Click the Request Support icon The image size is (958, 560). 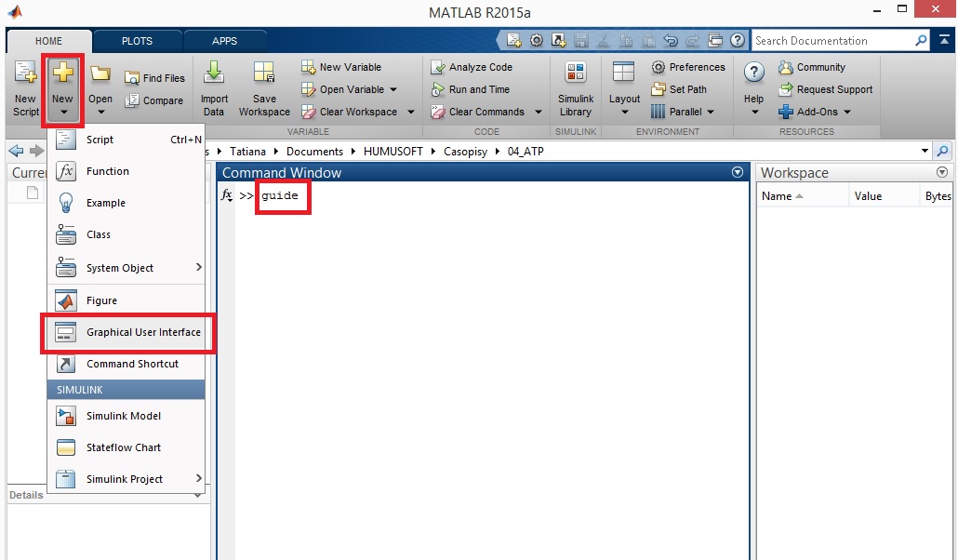pos(786,89)
